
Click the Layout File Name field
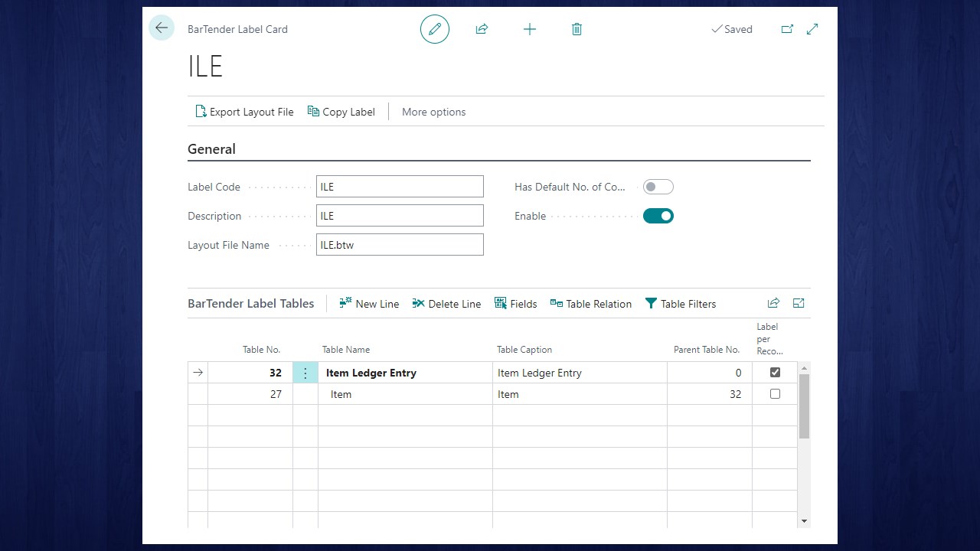tap(400, 245)
